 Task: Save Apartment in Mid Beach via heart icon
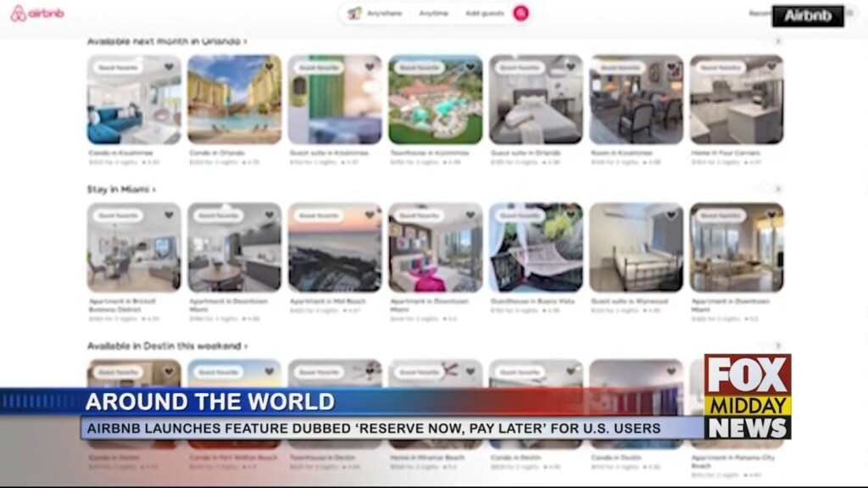click(x=370, y=215)
